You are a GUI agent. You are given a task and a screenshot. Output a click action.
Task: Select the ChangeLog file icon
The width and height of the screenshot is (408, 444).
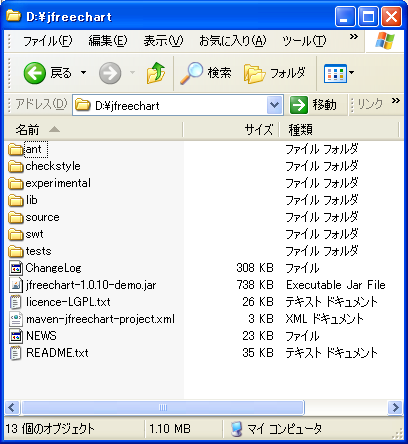click(x=16, y=268)
